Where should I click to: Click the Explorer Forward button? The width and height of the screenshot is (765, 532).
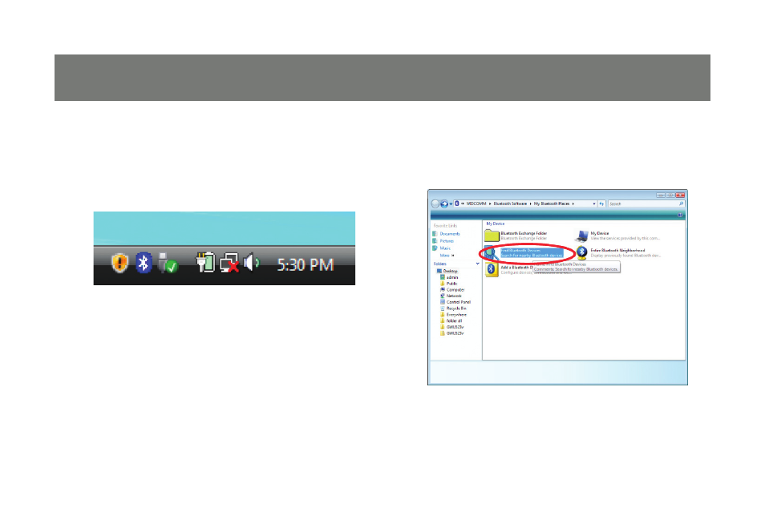tap(444, 204)
